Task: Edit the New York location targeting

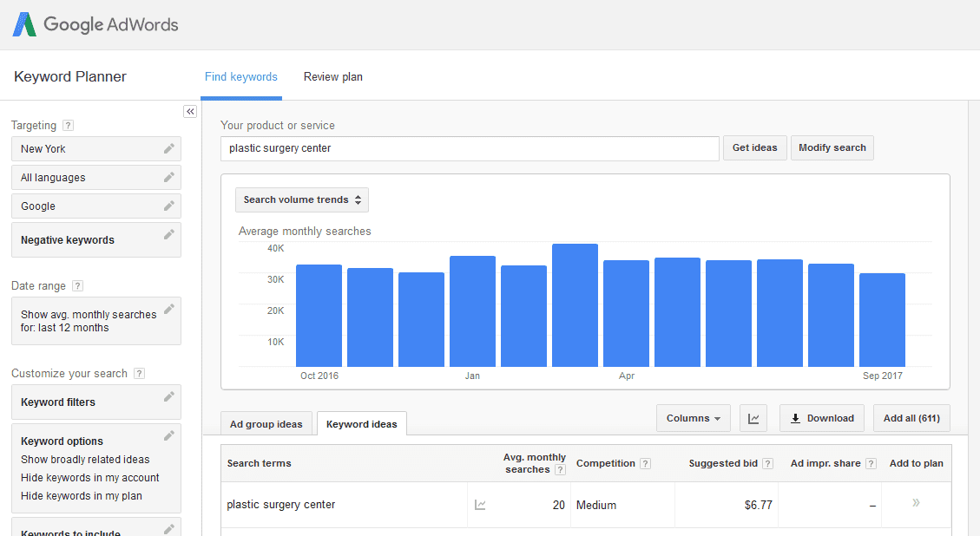Action: [x=169, y=148]
